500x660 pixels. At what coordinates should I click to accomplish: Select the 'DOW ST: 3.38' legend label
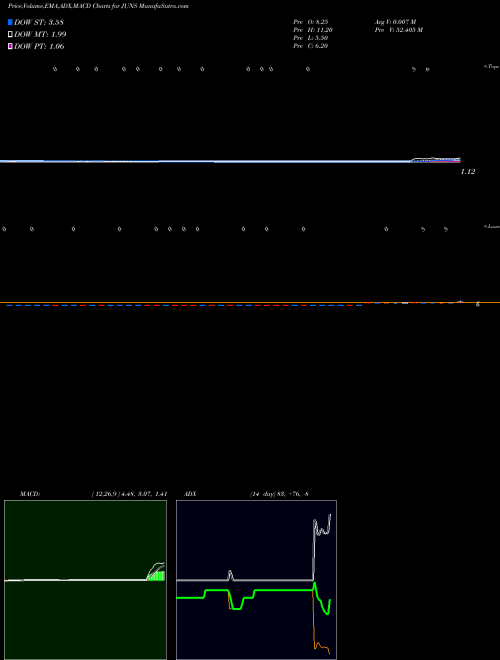coord(39,22)
